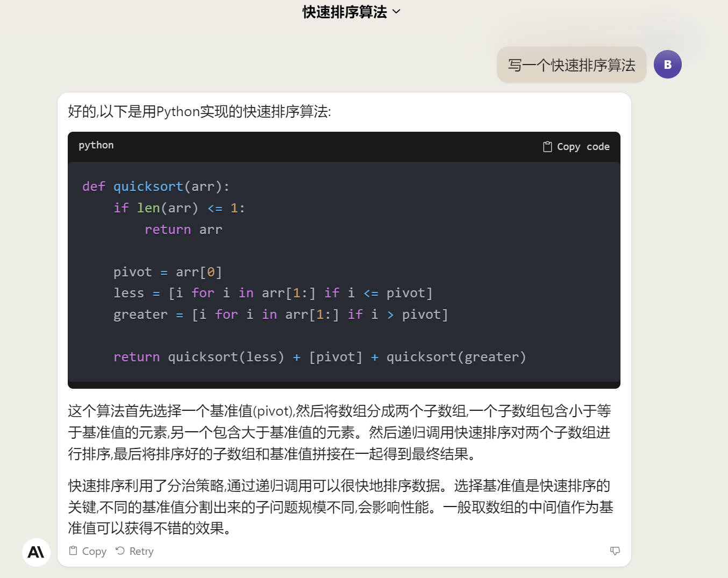Click the paragraph starting with 快速排序利用了分治策略
The image size is (728, 578).
[341, 507]
